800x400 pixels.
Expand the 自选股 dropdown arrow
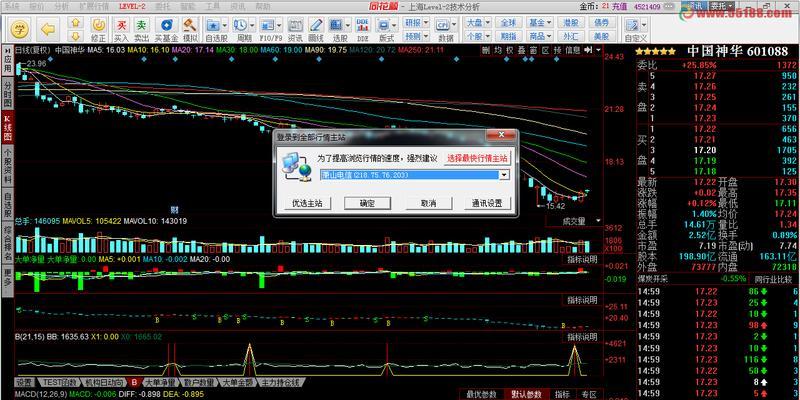(225, 24)
